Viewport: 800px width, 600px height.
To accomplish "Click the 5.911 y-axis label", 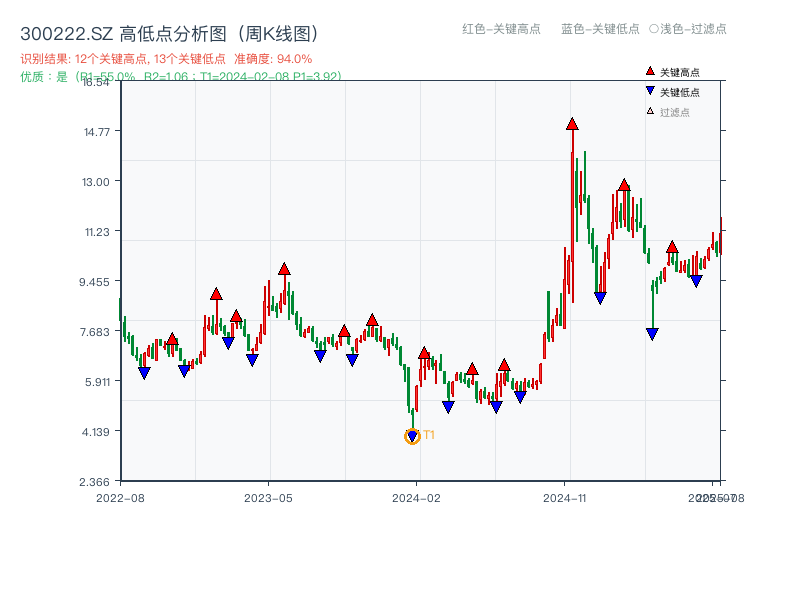I will coord(97,382).
